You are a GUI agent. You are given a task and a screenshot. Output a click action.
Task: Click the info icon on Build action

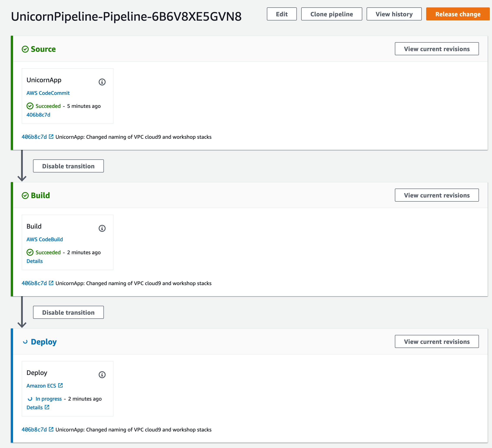point(102,228)
